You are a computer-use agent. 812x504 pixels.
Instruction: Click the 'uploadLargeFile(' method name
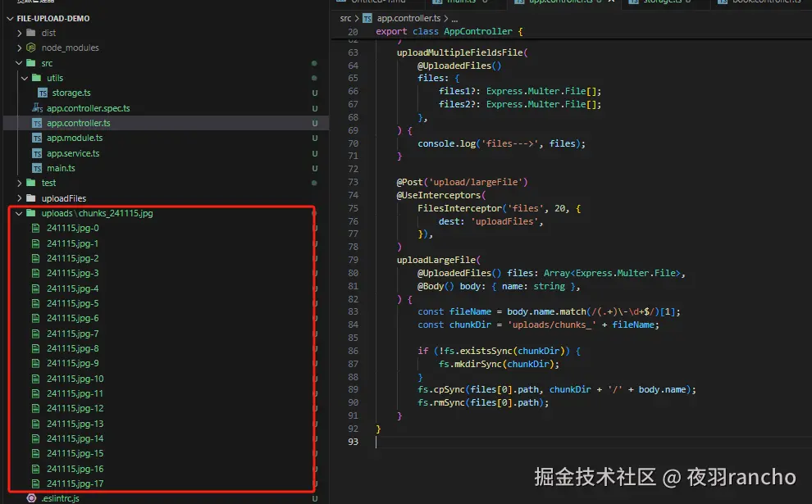coord(439,261)
